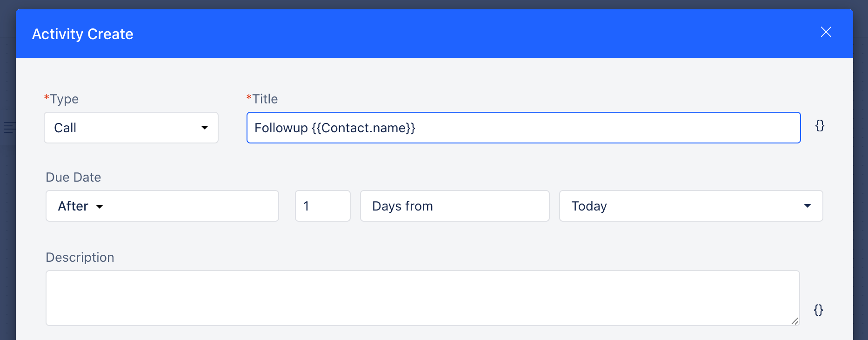Focus the Title field with Followup text
868x340 pixels.
click(523, 128)
